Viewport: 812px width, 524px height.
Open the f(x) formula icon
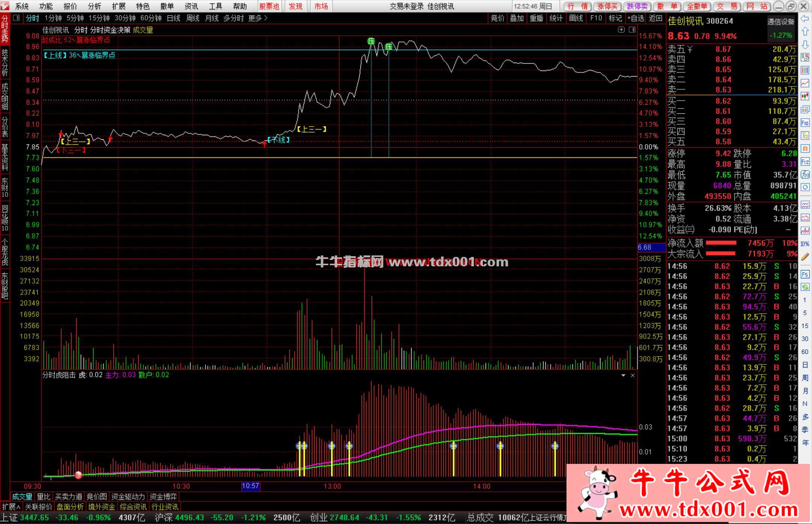coord(805,175)
